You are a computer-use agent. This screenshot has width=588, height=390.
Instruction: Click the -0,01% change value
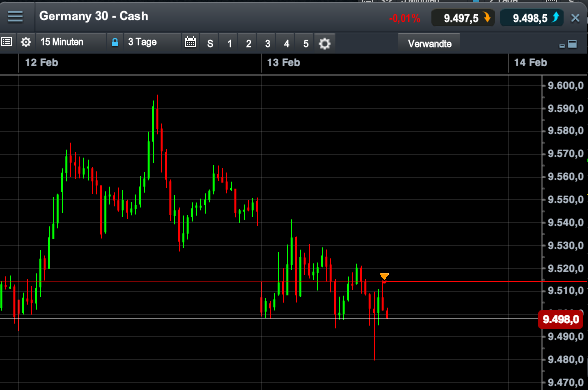[404, 18]
